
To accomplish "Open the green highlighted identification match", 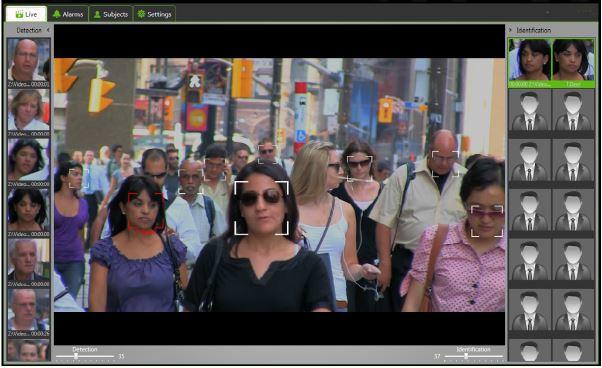I will tap(551, 63).
